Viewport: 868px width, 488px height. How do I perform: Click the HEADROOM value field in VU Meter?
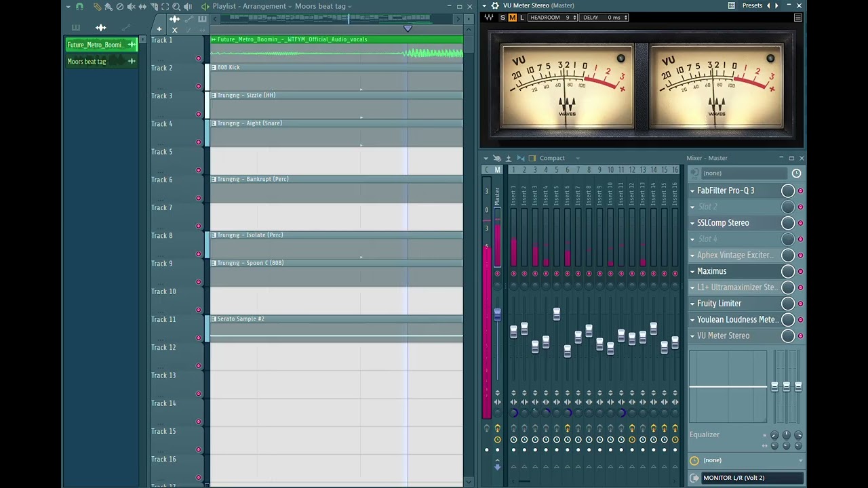tap(553, 18)
